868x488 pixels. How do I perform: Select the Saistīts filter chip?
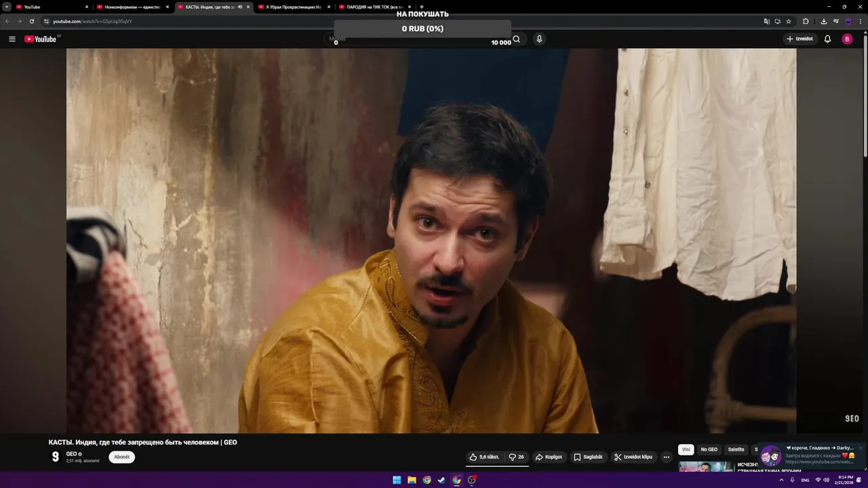[x=736, y=449]
